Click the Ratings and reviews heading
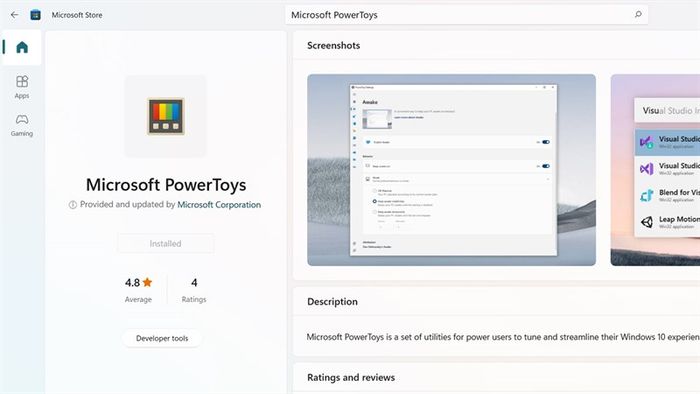 (x=351, y=377)
